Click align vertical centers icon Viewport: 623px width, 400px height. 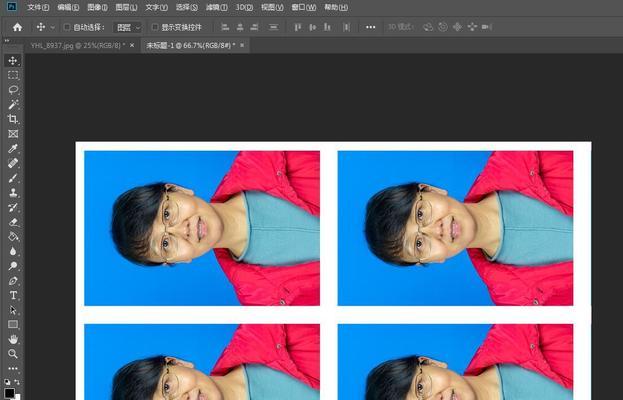click(x=313, y=27)
